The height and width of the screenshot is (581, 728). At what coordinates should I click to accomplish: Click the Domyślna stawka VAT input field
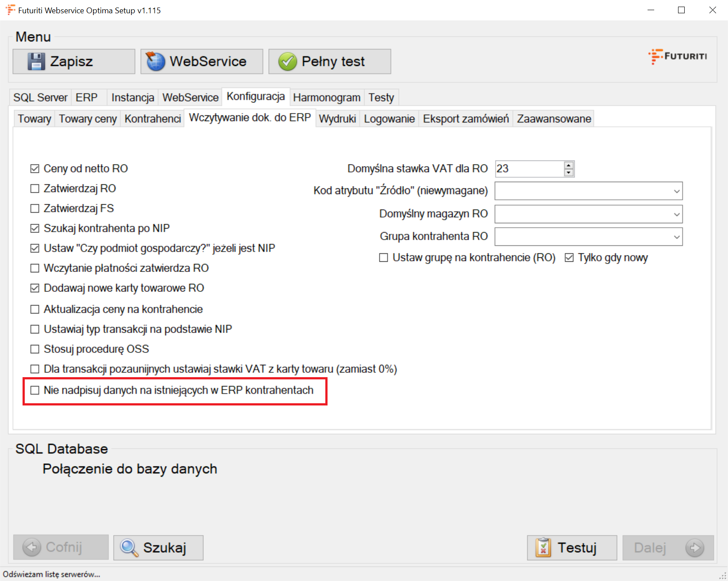click(529, 169)
